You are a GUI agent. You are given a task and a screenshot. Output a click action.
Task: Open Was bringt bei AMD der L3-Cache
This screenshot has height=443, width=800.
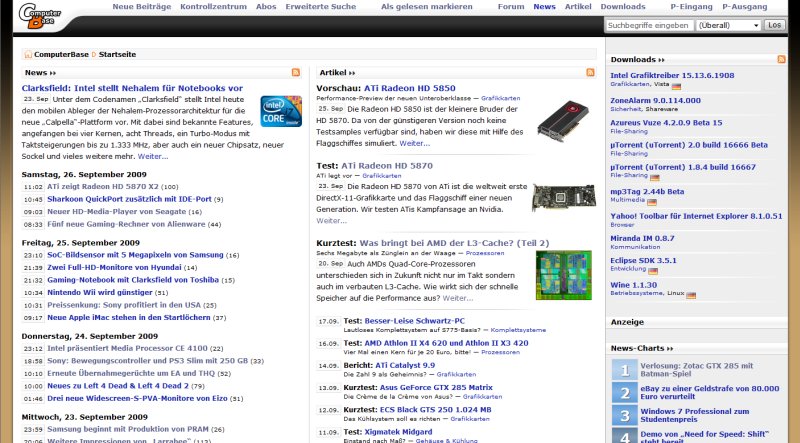click(454, 243)
